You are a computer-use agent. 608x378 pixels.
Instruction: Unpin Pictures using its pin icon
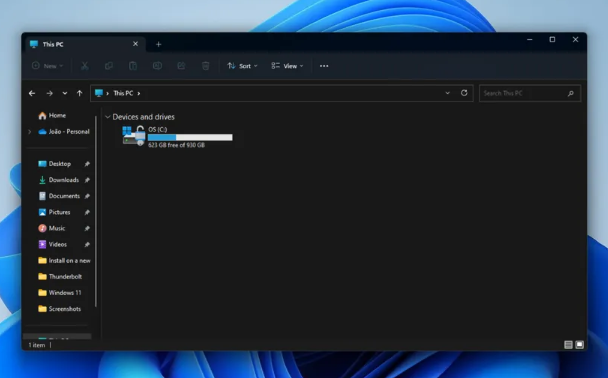tap(87, 212)
